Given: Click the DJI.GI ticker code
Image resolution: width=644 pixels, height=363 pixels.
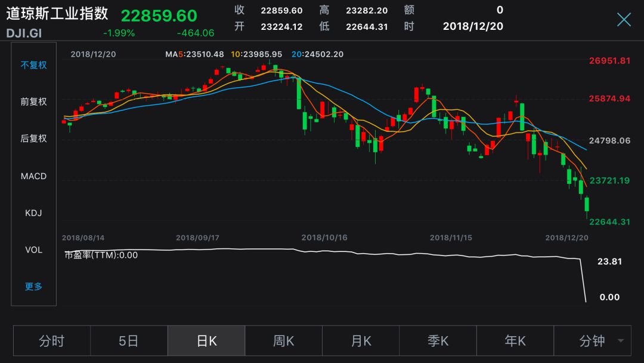Looking at the screenshot, I should click(x=24, y=33).
